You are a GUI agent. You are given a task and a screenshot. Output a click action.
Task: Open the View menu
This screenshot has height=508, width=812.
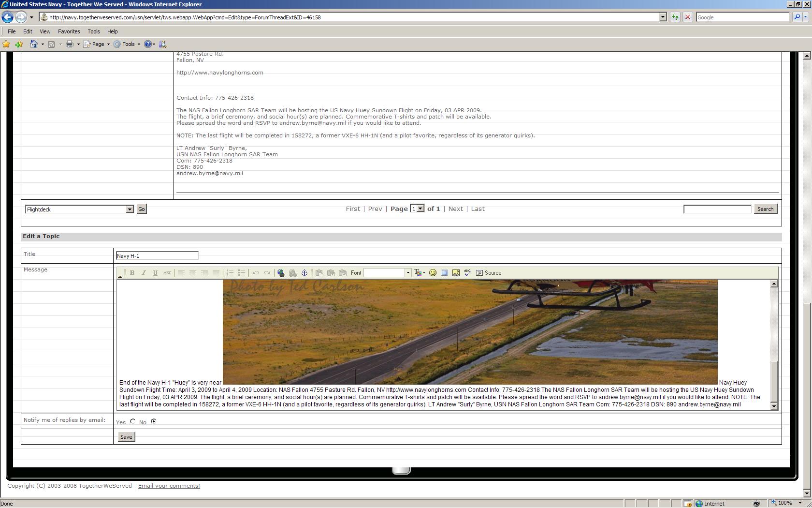click(x=45, y=31)
